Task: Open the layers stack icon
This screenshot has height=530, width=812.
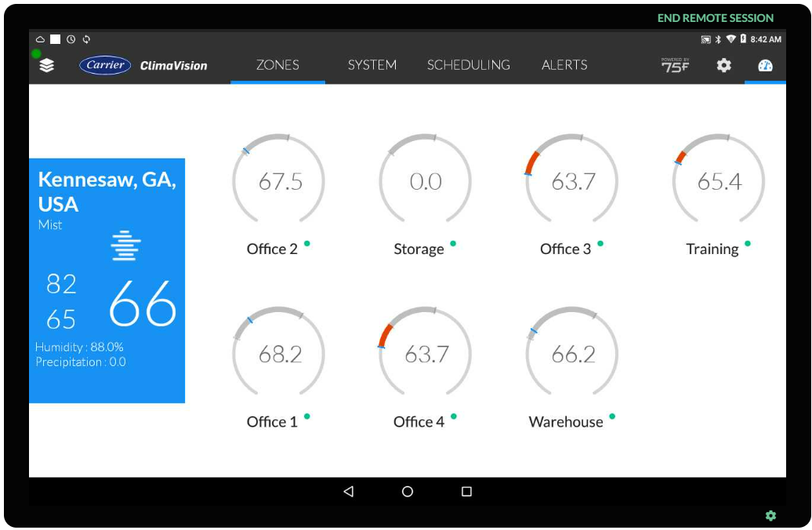Action: (46, 65)
